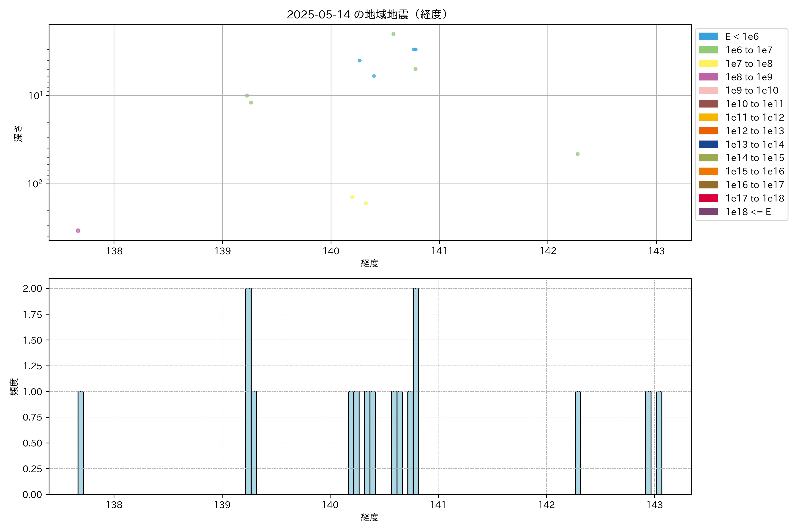Click the green scatter point near longitude 142.3
Screen dimensions: 798x532
(577, 154)
